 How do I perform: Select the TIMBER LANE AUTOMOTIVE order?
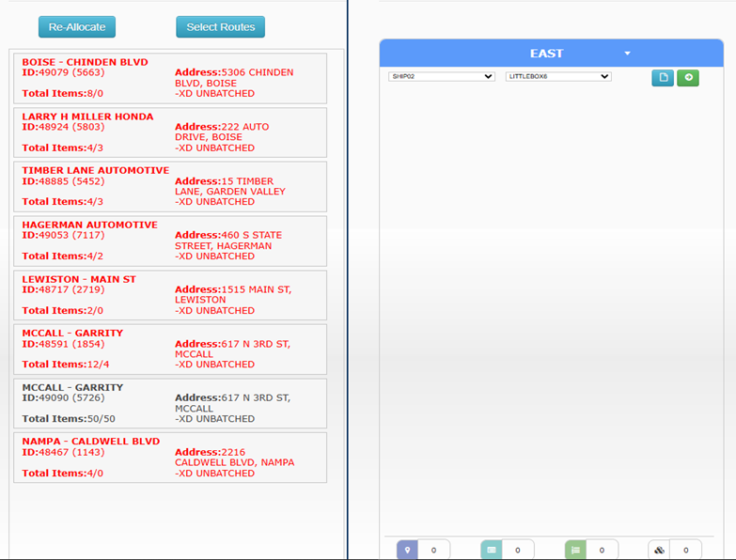(170, 186)
